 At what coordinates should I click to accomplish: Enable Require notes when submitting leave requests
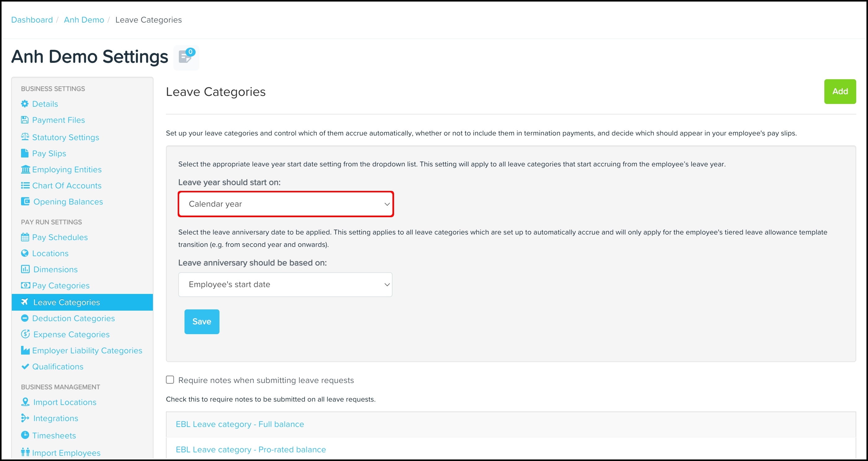pyautogui.click(x=170, y=380)
